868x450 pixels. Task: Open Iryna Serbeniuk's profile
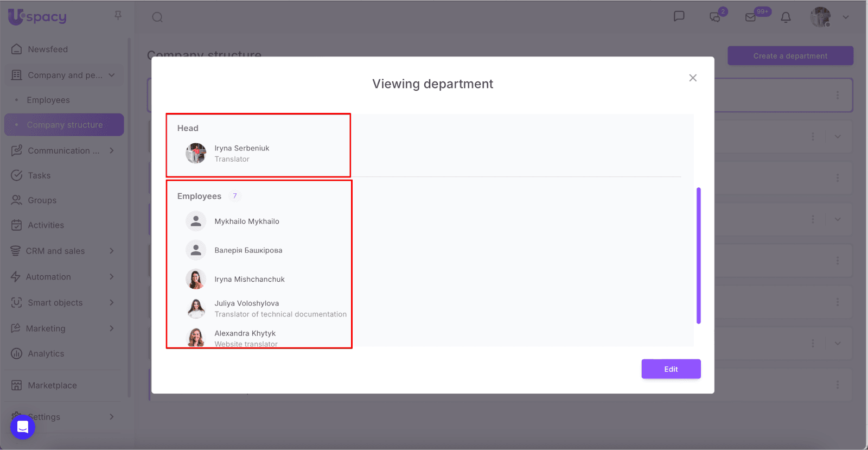pos(241,148)
